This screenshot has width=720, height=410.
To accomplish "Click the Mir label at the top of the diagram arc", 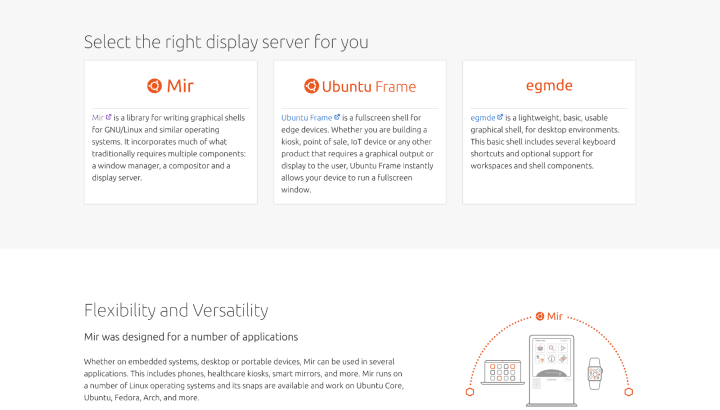I will pyautogui.click(x=549, y=316).
